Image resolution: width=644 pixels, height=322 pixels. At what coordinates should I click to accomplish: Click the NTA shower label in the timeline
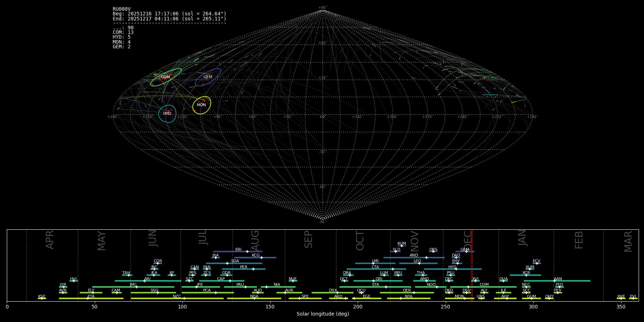coord(409,297)
